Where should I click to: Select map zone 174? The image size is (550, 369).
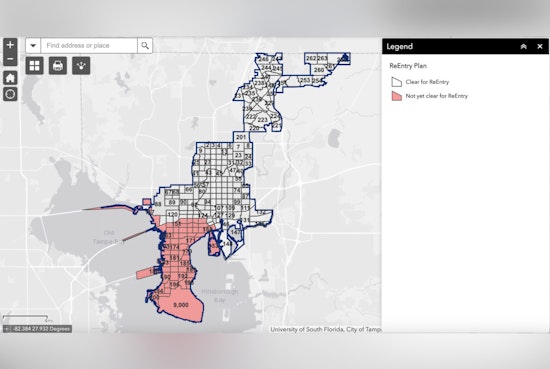(175, 247)
